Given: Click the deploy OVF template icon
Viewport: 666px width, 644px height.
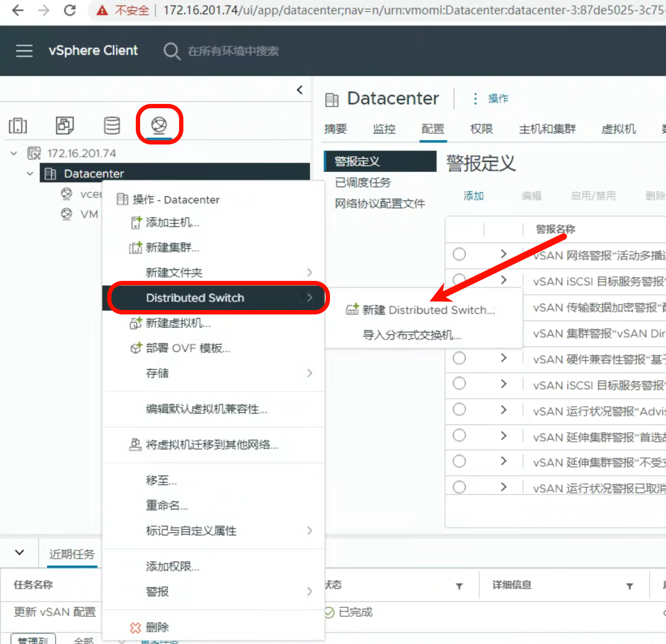Looking at the screenshot, I should click(x=136, y=349).
